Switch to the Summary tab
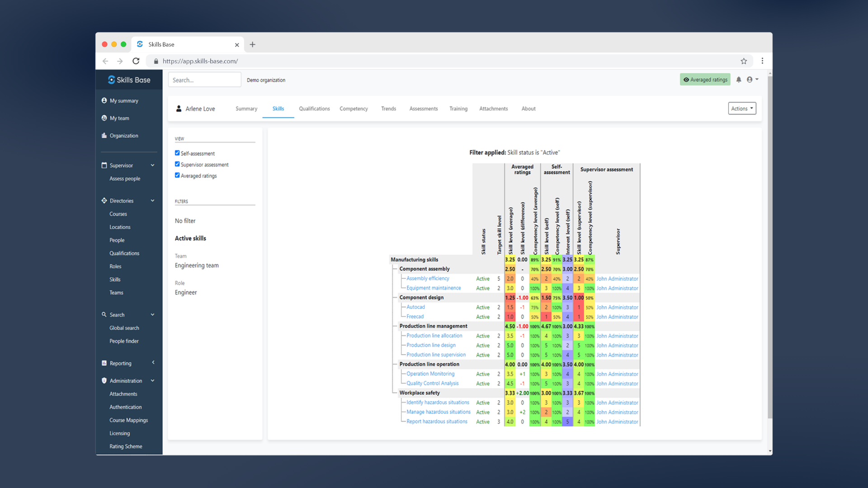 pyautogui.click(x=246, y=108)
